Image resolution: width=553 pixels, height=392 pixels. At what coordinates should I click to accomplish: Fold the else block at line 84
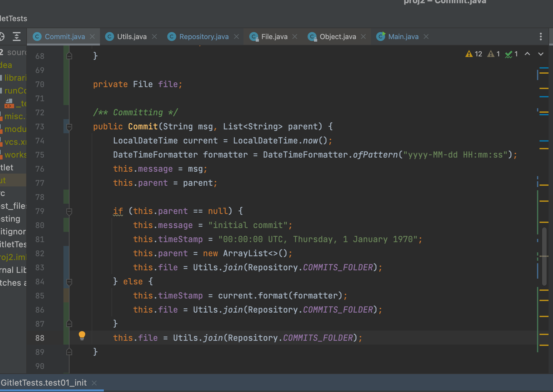point(69,282)
